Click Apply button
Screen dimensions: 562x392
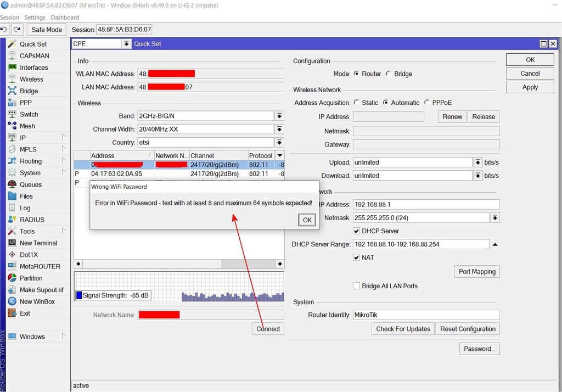point(530,87)
